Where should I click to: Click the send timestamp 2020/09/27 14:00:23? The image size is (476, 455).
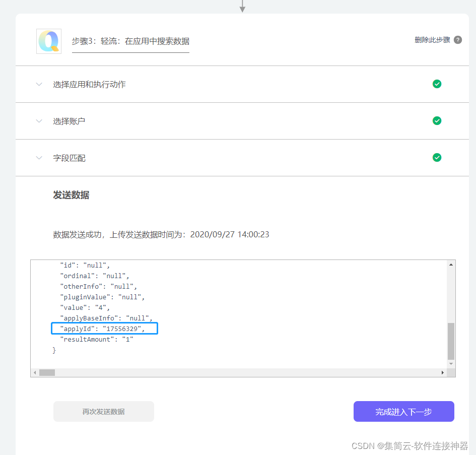pos(230,234)
